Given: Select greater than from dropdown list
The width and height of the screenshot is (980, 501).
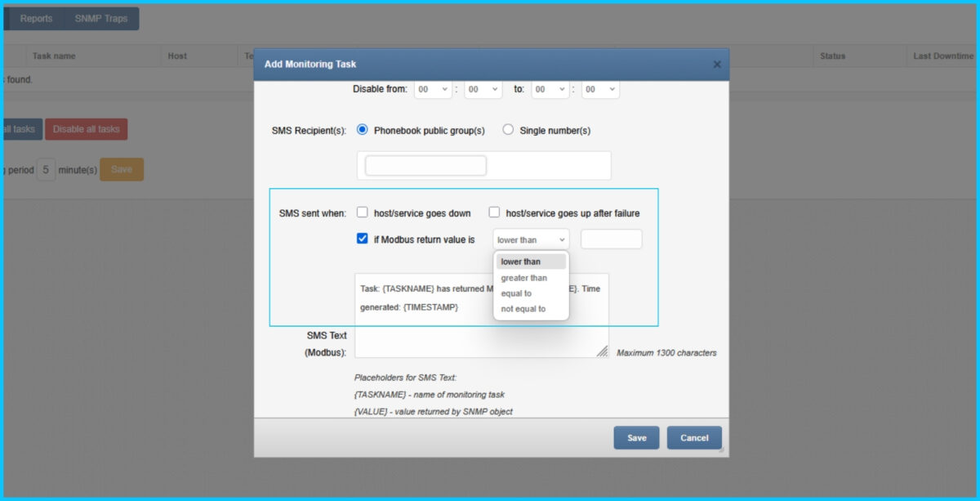Looking at the screenshot, I should (524, 278).
